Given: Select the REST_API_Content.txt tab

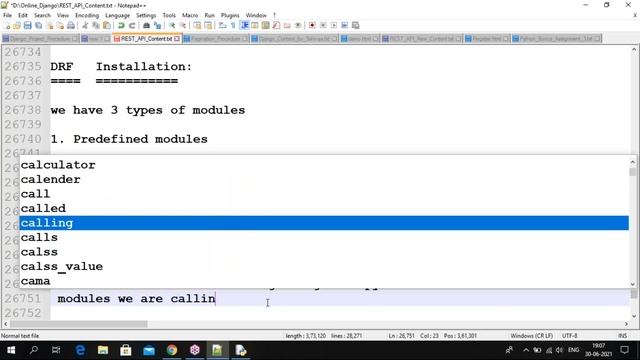Looking at the screenshot, I should point(146,38).
